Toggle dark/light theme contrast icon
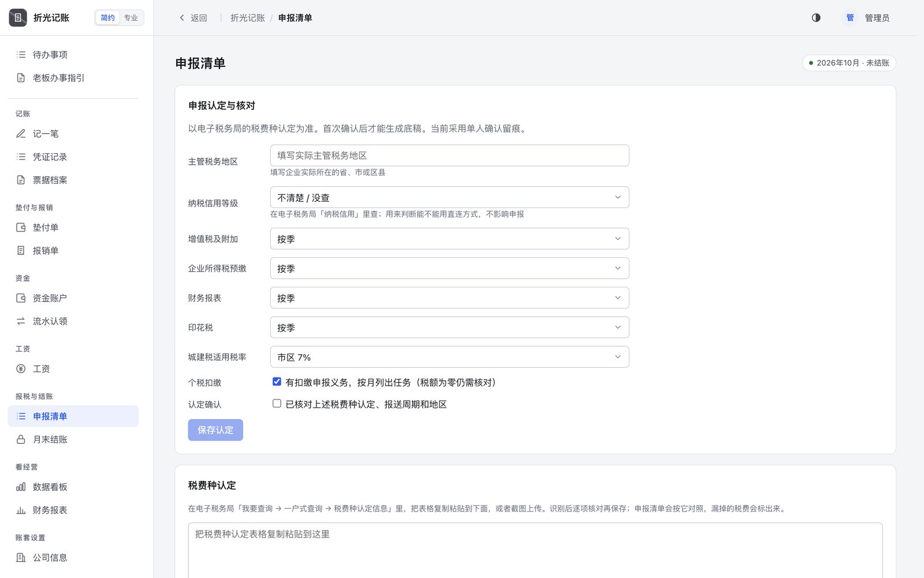The height and width of the screenshot is (578, 924). tap(816, 18)
